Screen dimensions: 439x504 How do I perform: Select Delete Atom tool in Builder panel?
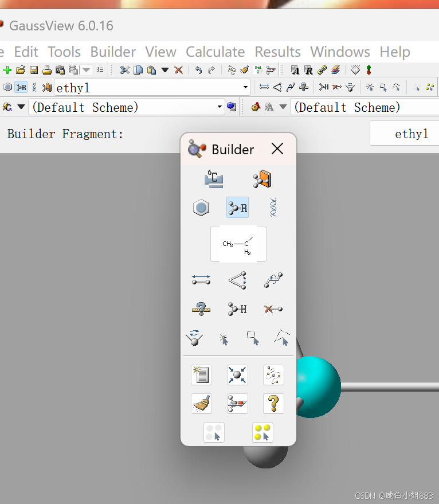click(x=273, y=309)
